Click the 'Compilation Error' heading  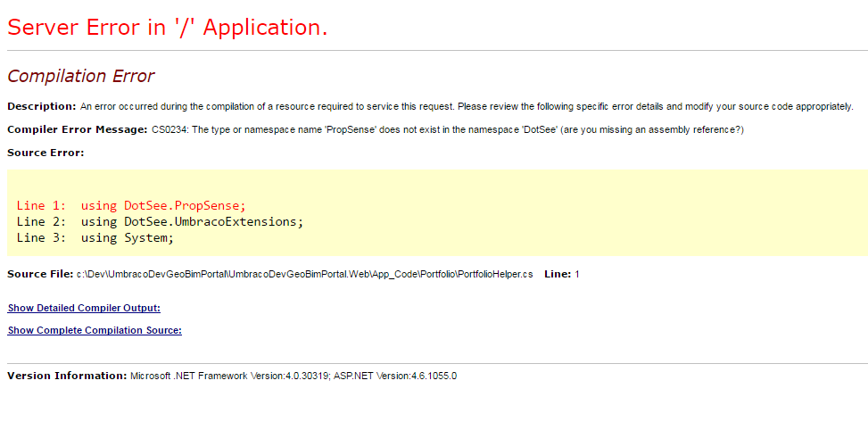pyautogui.click(x=81, y=76)
